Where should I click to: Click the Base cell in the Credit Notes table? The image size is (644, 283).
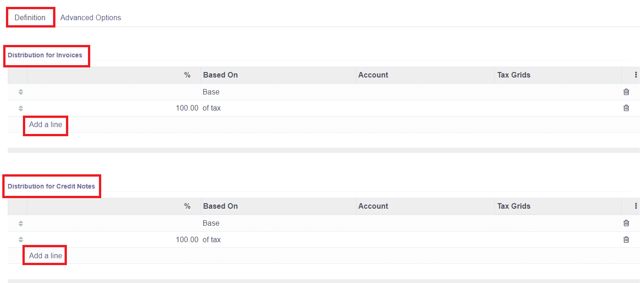tap(212, 223)
